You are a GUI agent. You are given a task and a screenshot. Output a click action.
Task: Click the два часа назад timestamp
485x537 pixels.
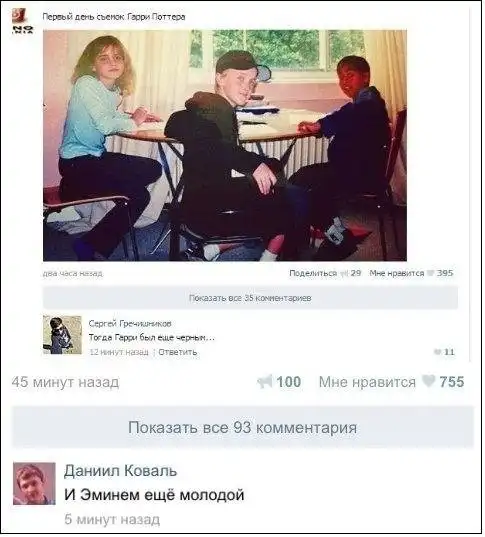coord(73,274)
